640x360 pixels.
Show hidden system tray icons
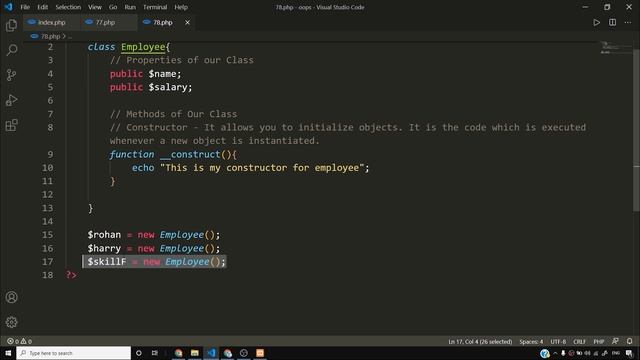[x=555, y=353]
